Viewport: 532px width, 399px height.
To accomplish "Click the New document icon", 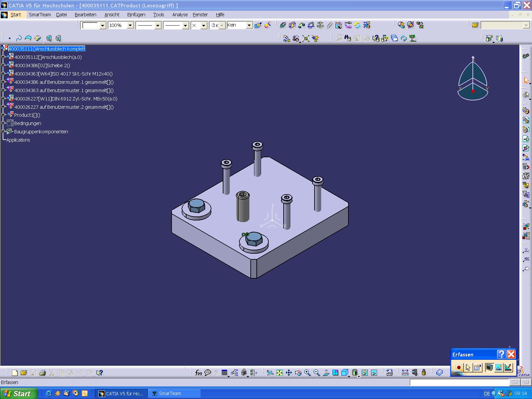I will pos(14,373).
